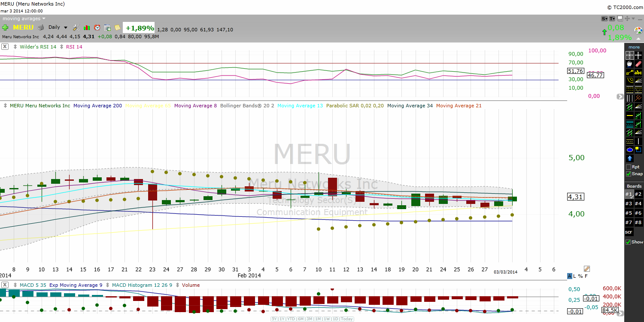Image resolution: width=644 pixels, height=322 pixels.
Task: Expand the gray arrow beside RSI scale
Action: 620,97
